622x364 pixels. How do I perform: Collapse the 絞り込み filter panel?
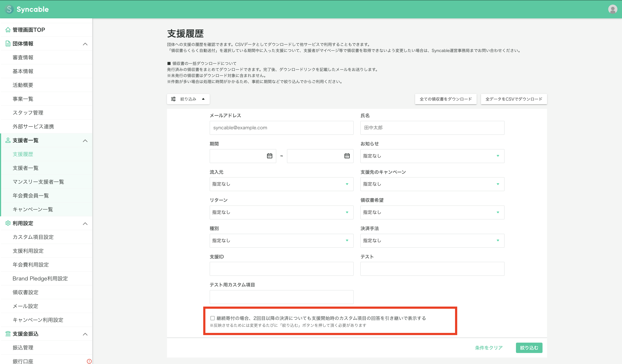[203, 99]
